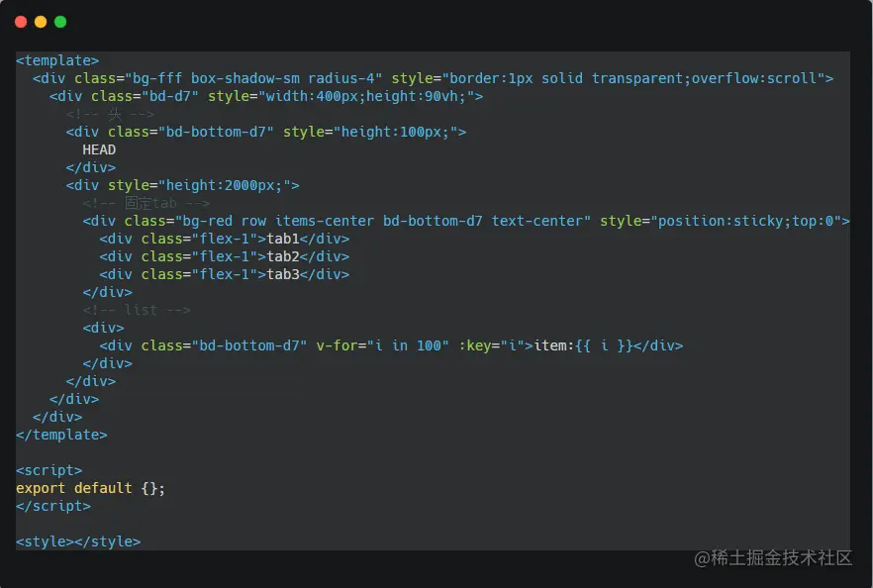Click the grey "<!-- 固定tab -->" comment
Screen dimensions: 873x588
click(145, 203)
